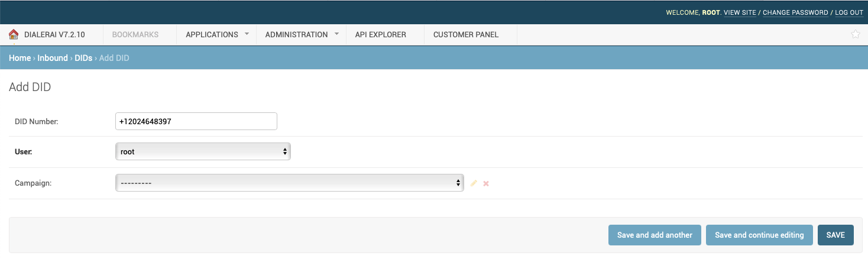868x259 pixels.
Task: Click the Log Out link
Action: tap(849, 12)
